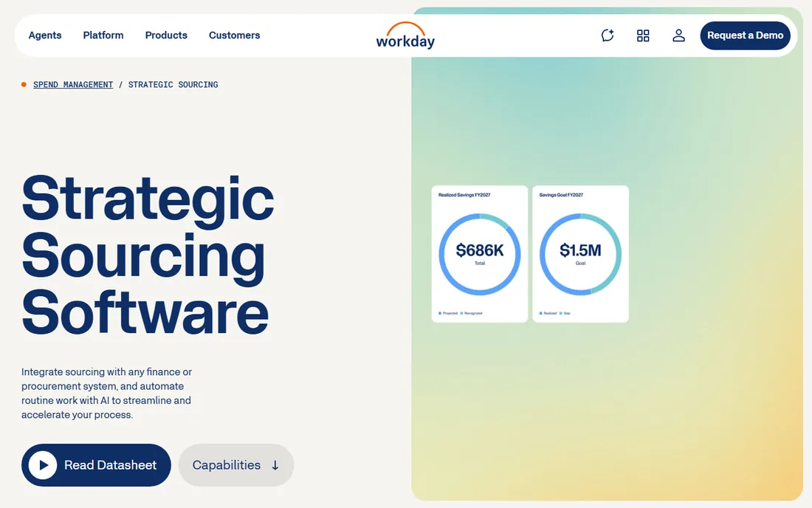Click the Strategic Sourcing Software heading
This screenshot has width=812, height=508.
click(148, 255)
